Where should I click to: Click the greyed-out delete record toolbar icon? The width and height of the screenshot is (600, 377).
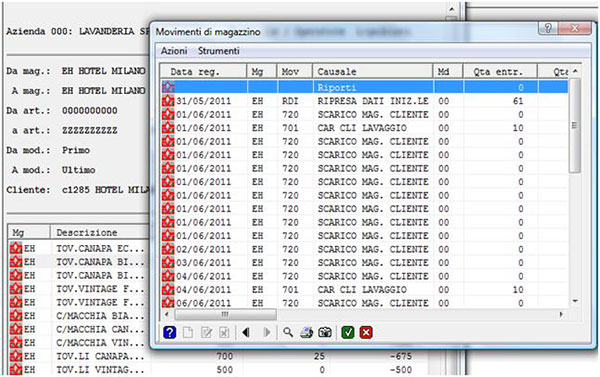(x=224, y=332)
